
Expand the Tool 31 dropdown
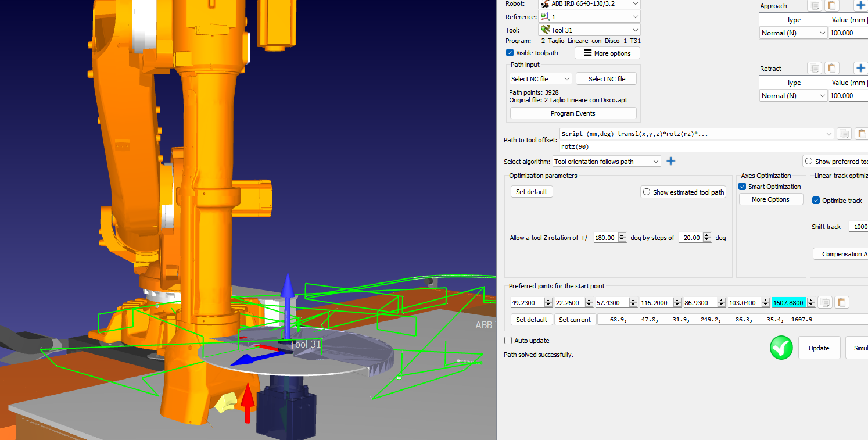(589, 30)
